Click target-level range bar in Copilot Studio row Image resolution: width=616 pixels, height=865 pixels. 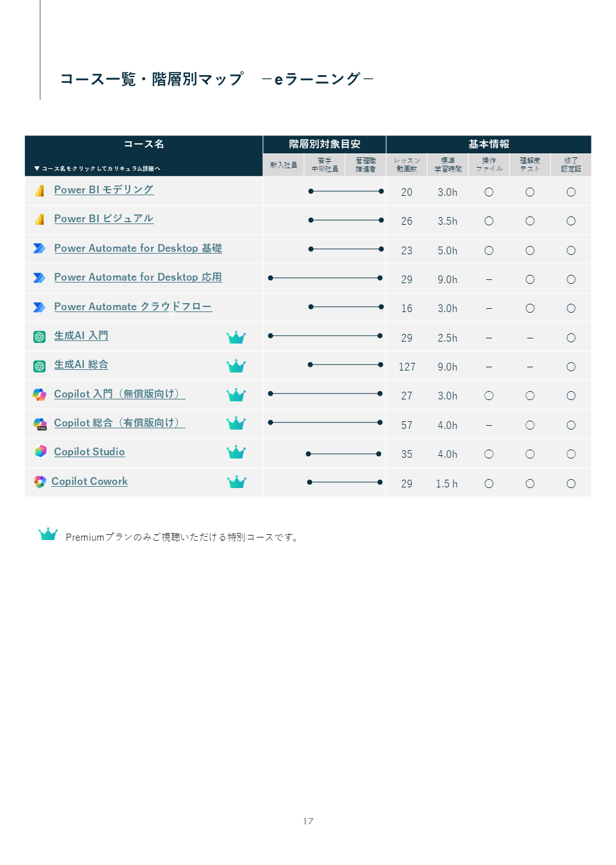(x=344, y=454)
